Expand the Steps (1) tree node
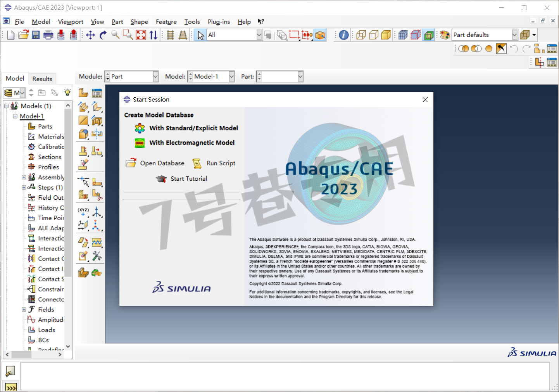The image size is (559, 392). pos(24,187)
